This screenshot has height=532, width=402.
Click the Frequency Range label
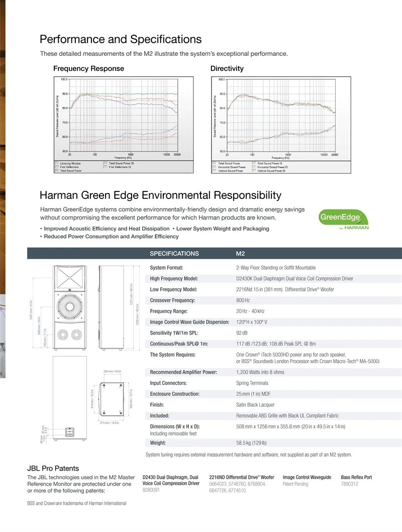pos(169,311)
